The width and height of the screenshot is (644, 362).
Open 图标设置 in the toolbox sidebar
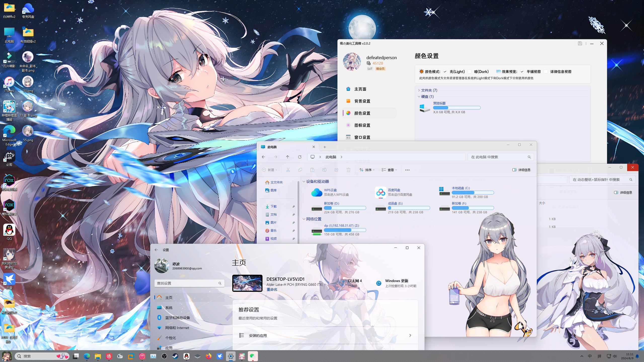(362, 125)
